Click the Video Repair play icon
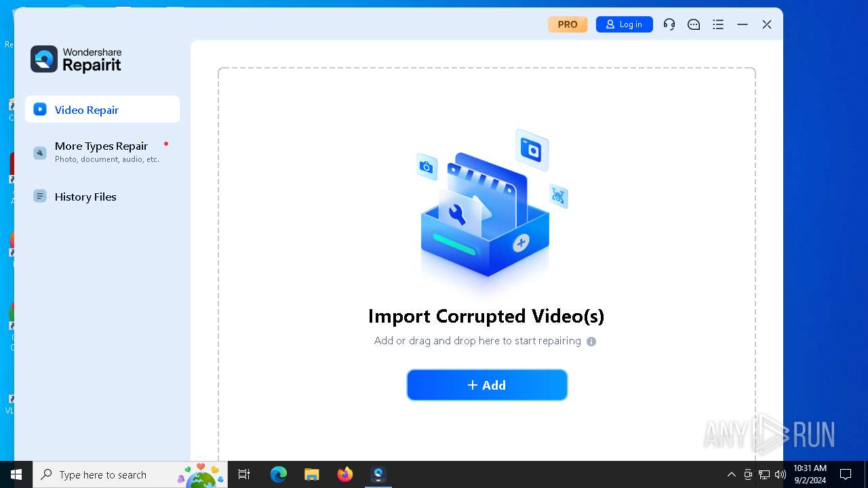The height and width of the screenshot is (488, 868). click(x=40, y=109)
